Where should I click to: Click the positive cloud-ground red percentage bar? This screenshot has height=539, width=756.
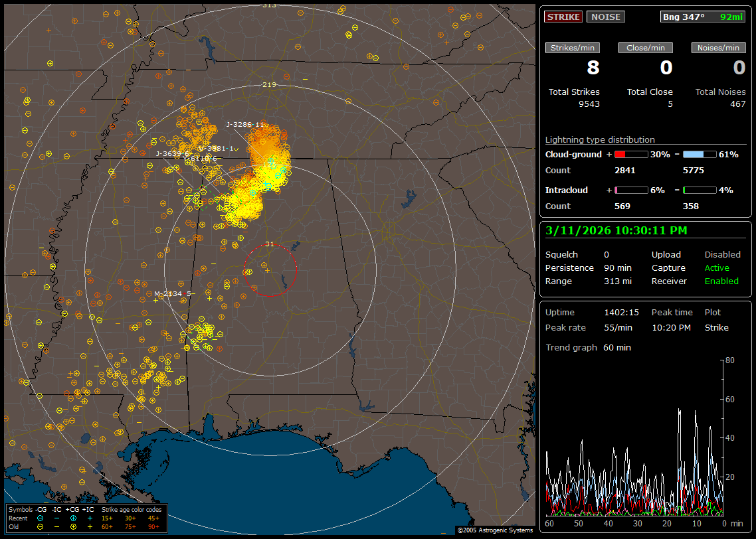630,154
